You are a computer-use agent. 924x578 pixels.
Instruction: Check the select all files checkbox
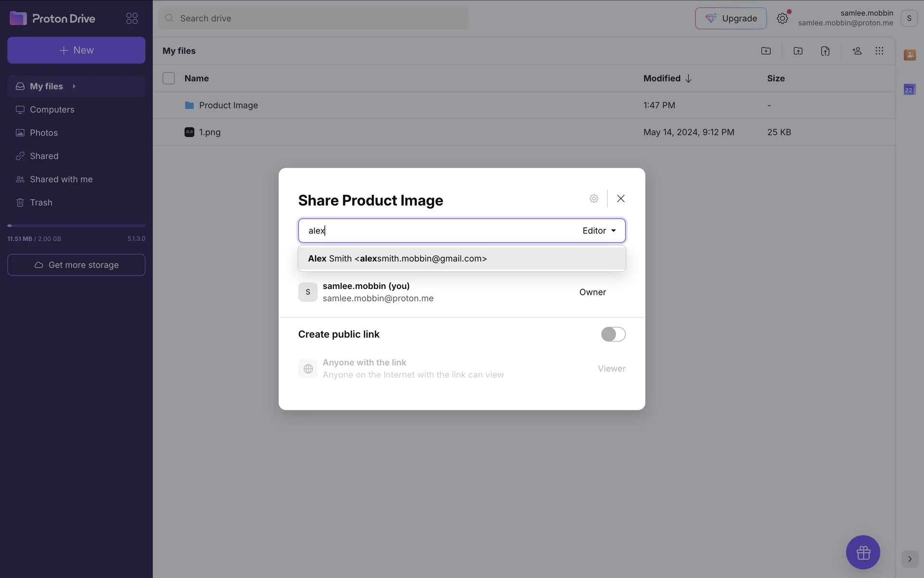tap(168, 78)
